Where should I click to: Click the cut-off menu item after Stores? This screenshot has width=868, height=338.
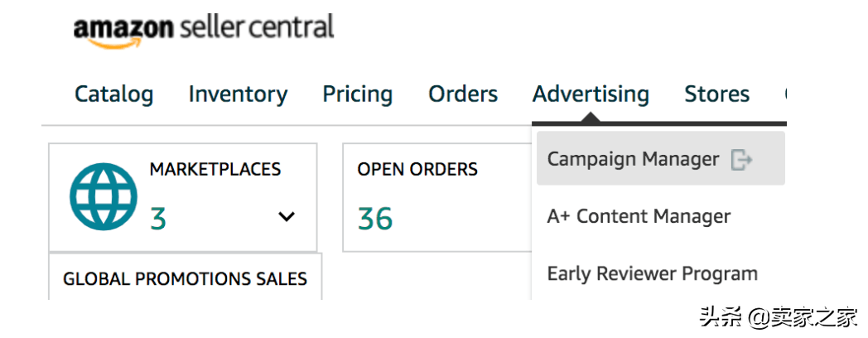click(x=785, y=94)
